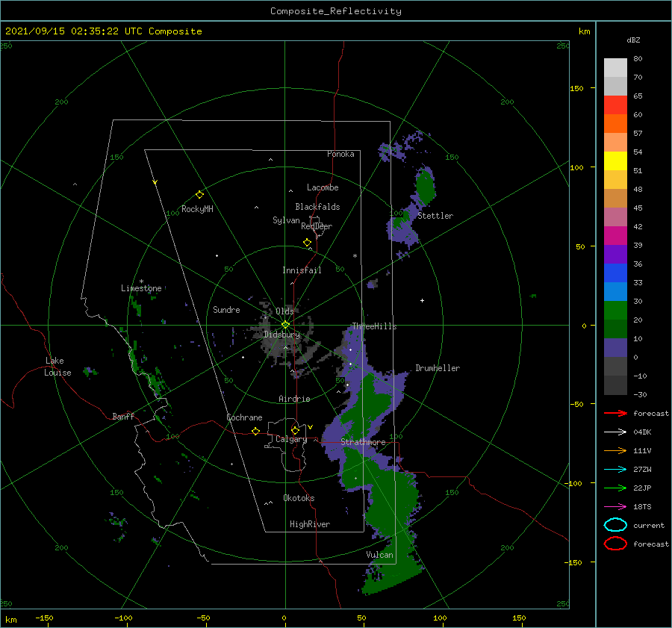This screenshot has height=628, width=672.
Task: Pick the red 60-65 dBZ color swatch
Action: pos(615,105)
